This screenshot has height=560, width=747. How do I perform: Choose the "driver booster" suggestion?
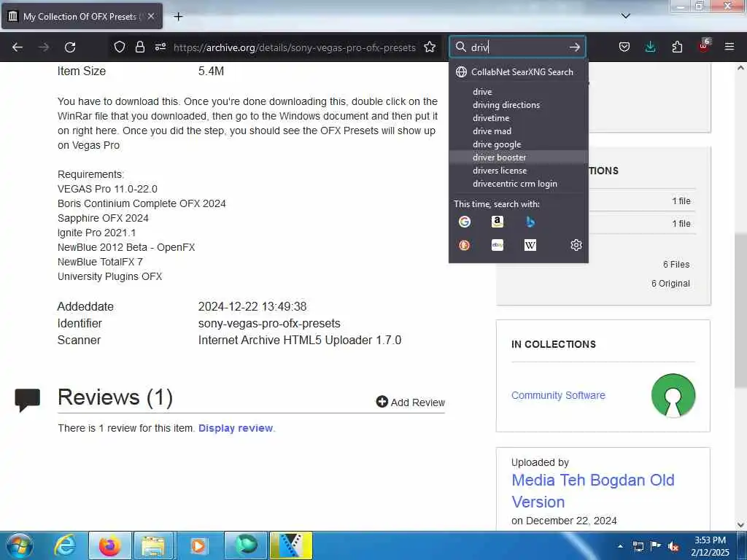519,157
